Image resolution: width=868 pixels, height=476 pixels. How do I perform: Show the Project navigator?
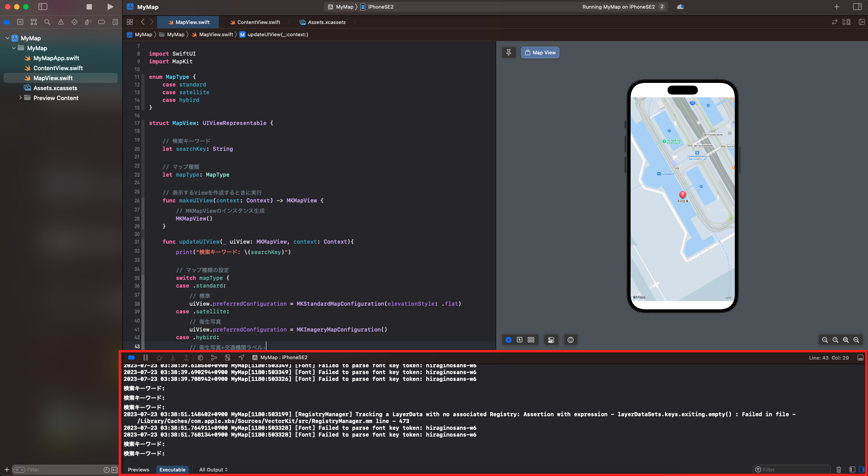coord(7,22)
